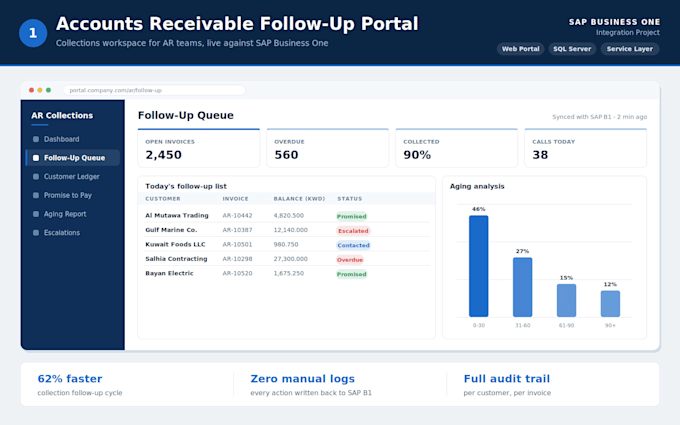
Task: Open the Overdue 560 summary card
Action: click(327, 148)
